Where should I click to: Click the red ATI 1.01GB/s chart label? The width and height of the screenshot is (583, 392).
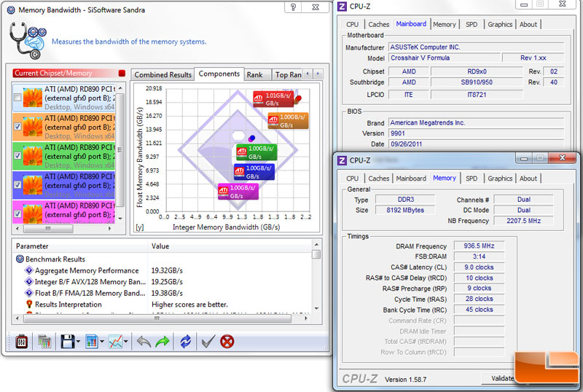point(273,99)
